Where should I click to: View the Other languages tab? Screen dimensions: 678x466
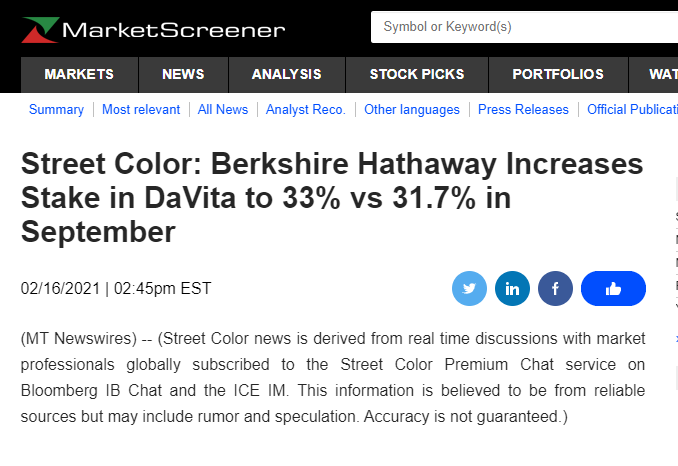pos(412,110)
